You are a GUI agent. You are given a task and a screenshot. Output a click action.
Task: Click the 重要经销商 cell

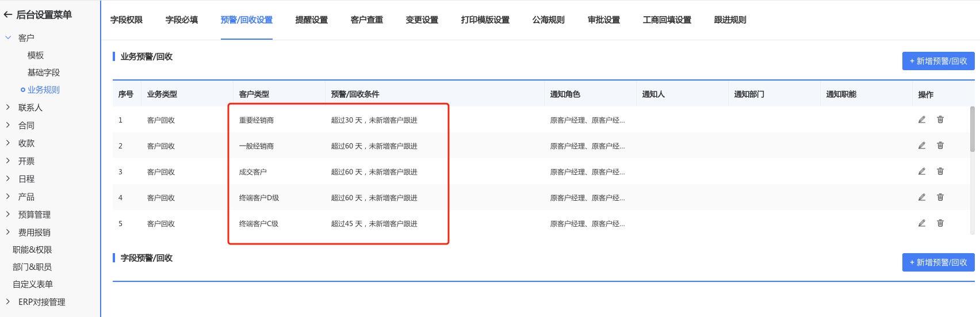(x=257, y=120)
